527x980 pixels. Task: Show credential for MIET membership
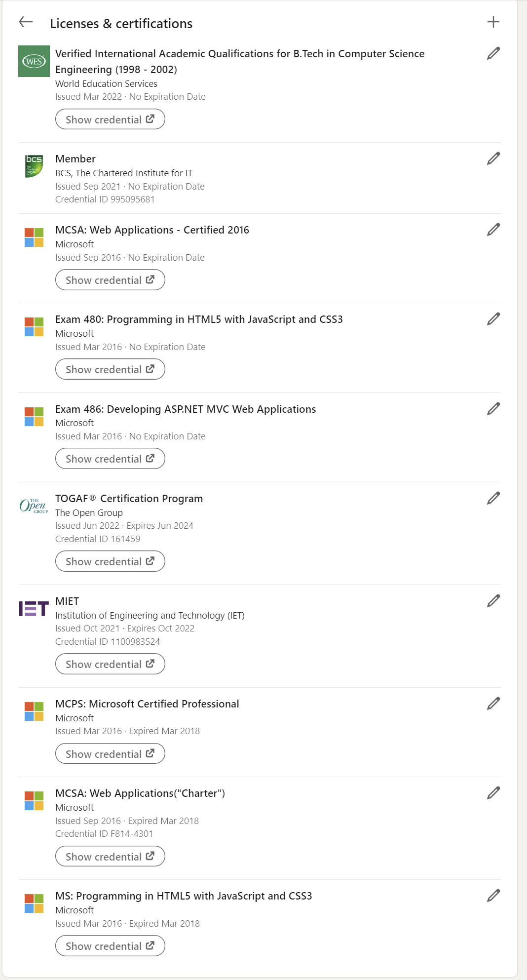110,664
